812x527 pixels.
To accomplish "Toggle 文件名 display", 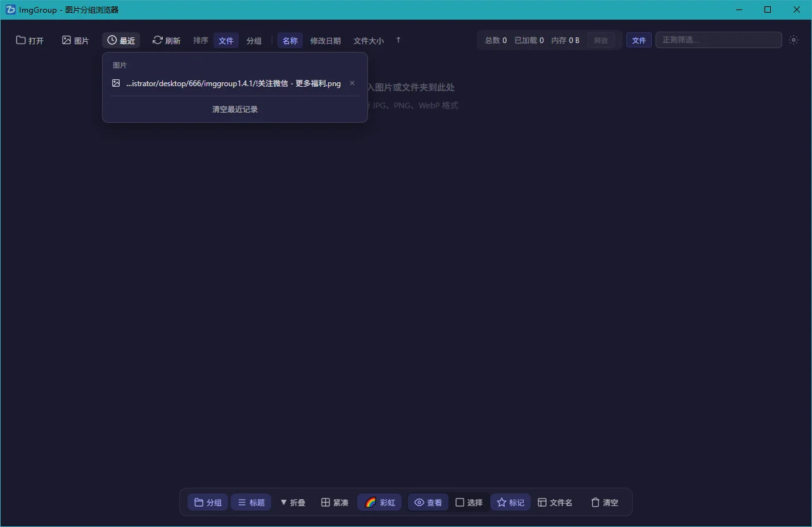I will point(555,502).
